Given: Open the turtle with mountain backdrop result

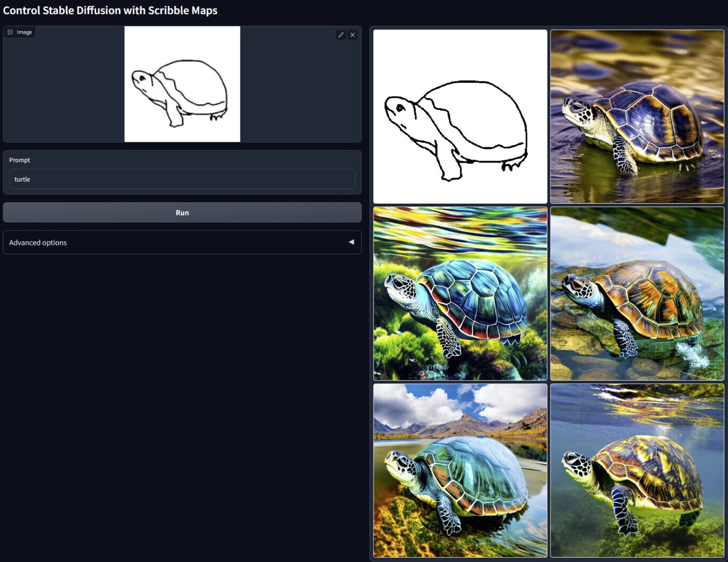Looking at the screenshot, I should point(460,471).
